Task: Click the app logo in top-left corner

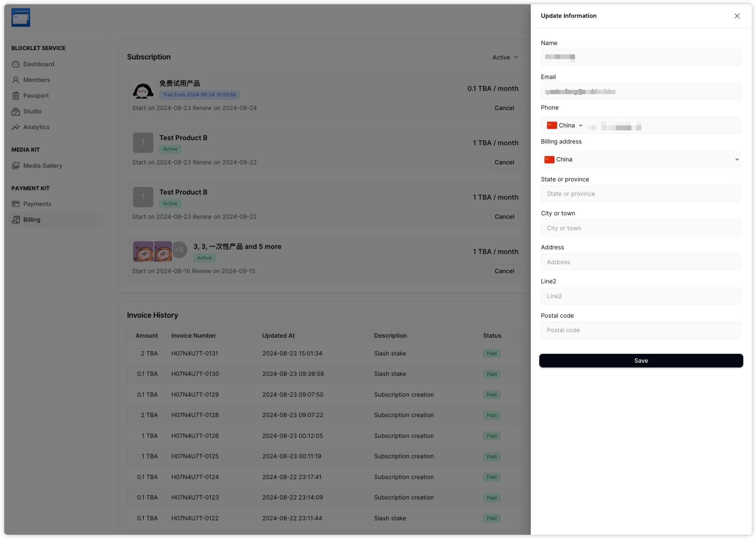Action: [21, 18]
